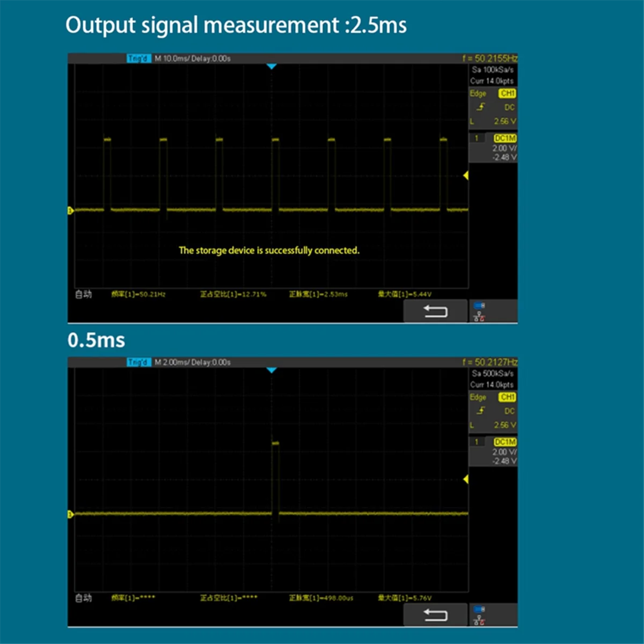Click the 2.53ms positive pulse width measurement
Screen dimensions: 644x644
point(318,294)
